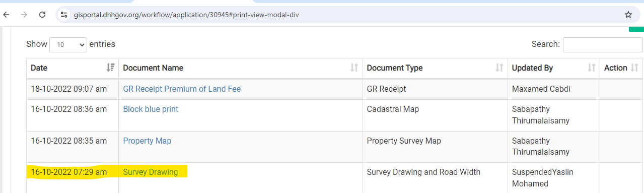Viewport: 644px width, 193px height.
Task: Sort table by Document Type column
Action: pyautogui.click(x=435, y=68)
